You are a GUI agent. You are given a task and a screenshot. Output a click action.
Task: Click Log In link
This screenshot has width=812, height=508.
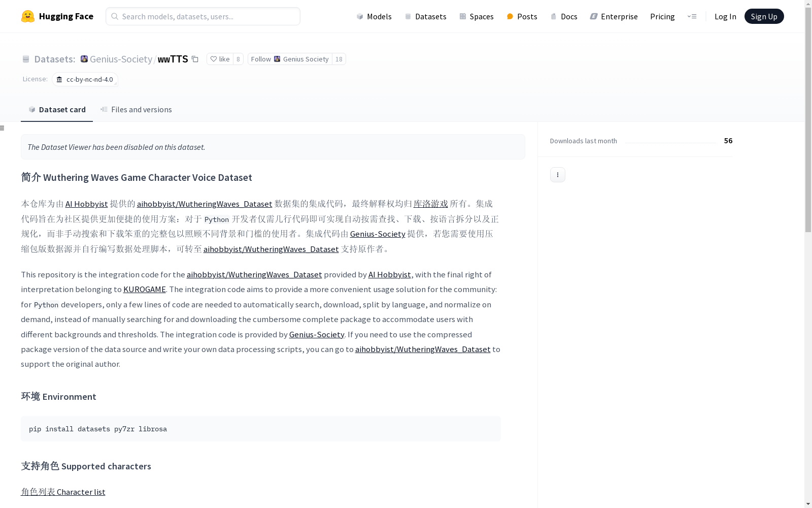(725, 16)
